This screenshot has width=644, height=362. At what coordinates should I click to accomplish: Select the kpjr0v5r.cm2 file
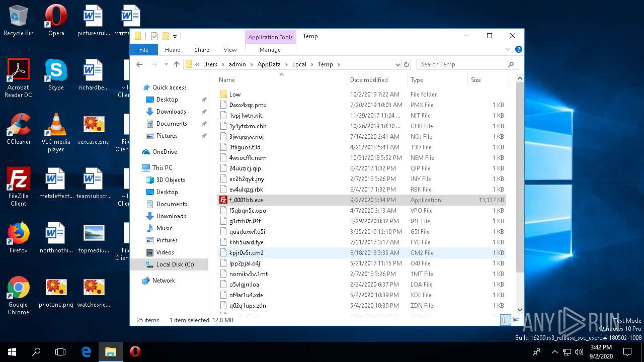click(362, 253)
